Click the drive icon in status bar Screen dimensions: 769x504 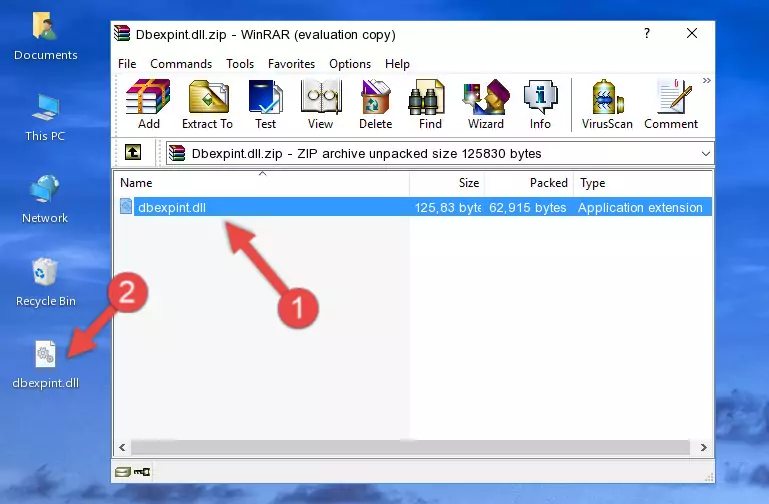pyautogui.click(x=123, y=472)
